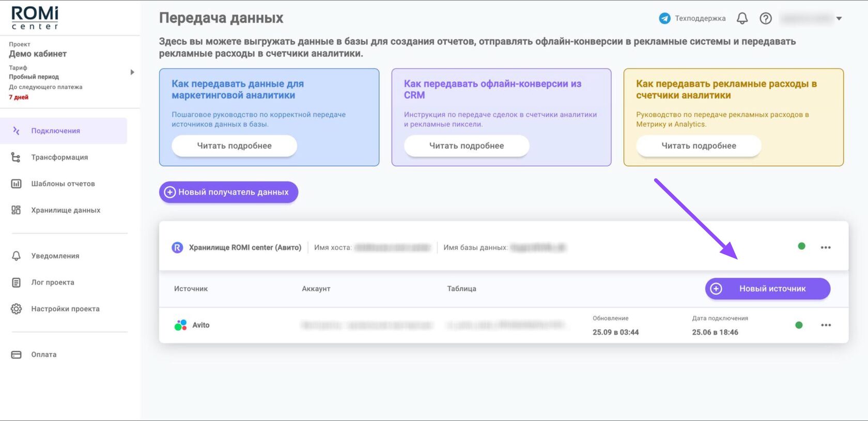
Task: Go to Настройки проекта
Action: (65, 309)
